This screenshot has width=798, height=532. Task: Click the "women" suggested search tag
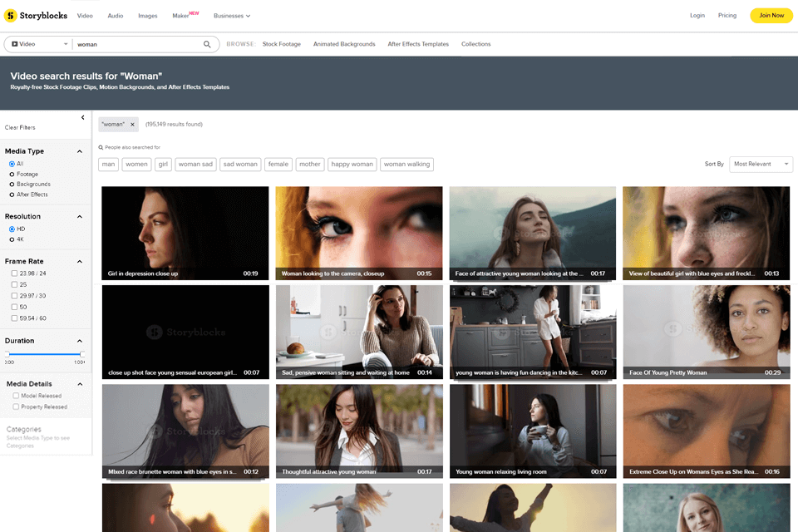click(x=136, y=165)
